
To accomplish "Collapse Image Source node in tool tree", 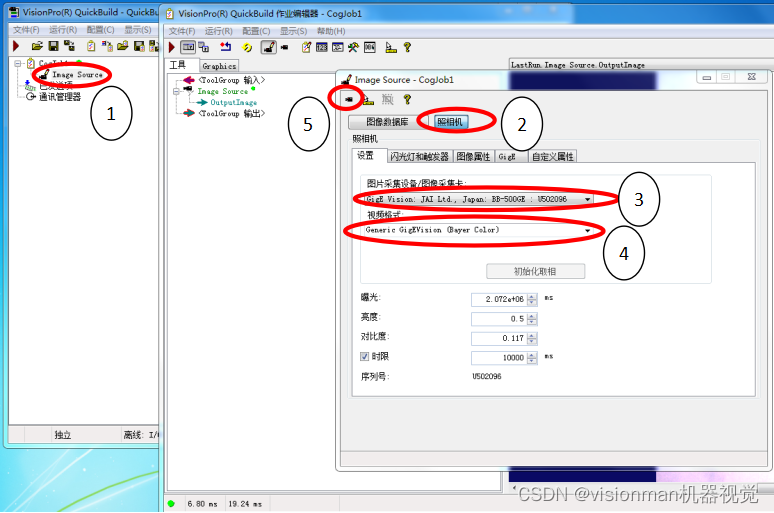I will [x=176, y=91].
